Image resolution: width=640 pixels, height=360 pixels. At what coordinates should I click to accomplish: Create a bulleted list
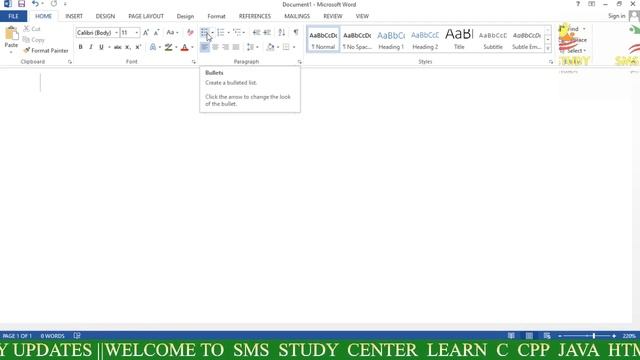(x=204, y=32)
